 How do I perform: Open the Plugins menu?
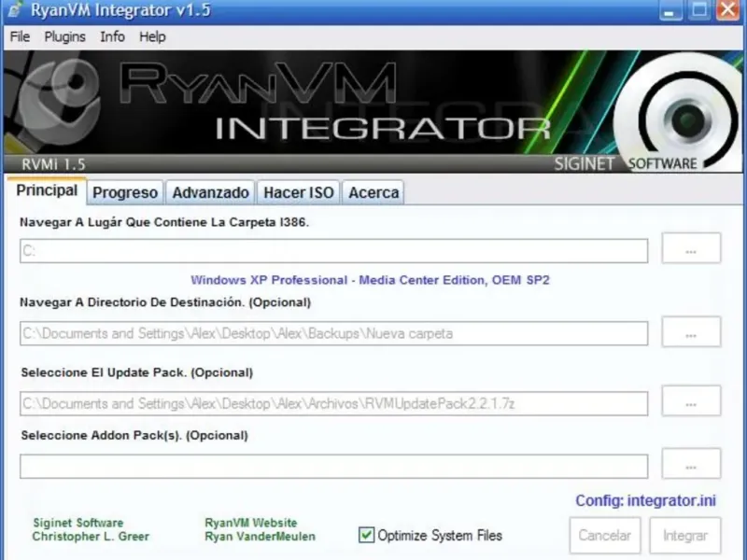(x=64, y=36)
